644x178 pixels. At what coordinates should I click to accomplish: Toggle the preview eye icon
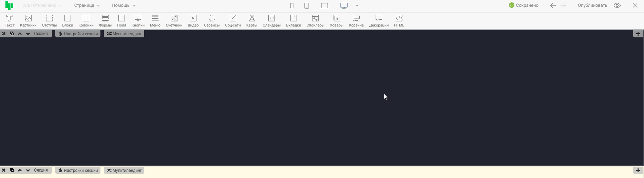coord(617,5)
